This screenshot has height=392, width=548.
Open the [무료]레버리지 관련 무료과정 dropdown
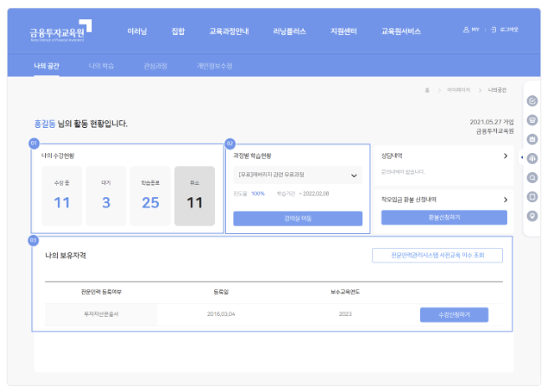point(298,175)
